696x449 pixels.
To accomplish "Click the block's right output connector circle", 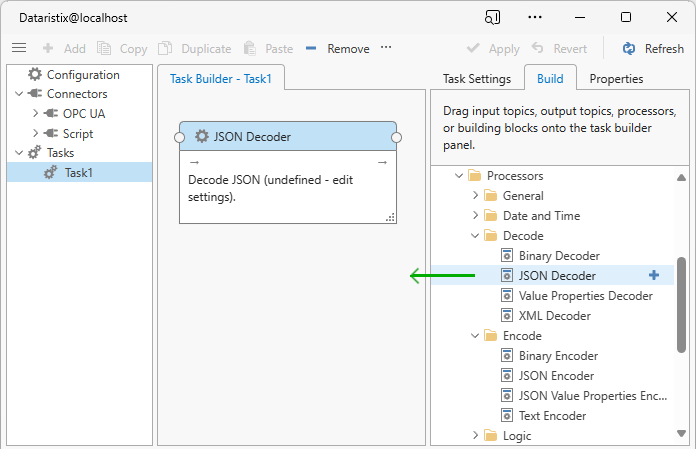I will 396,137.
